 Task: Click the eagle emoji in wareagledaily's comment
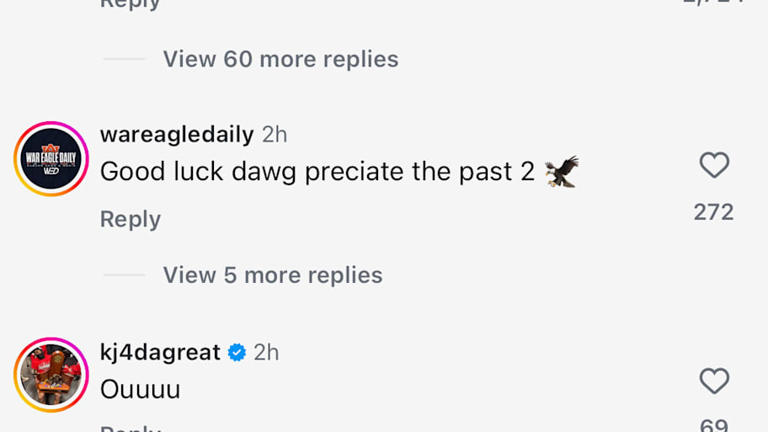tap(562, 172)
